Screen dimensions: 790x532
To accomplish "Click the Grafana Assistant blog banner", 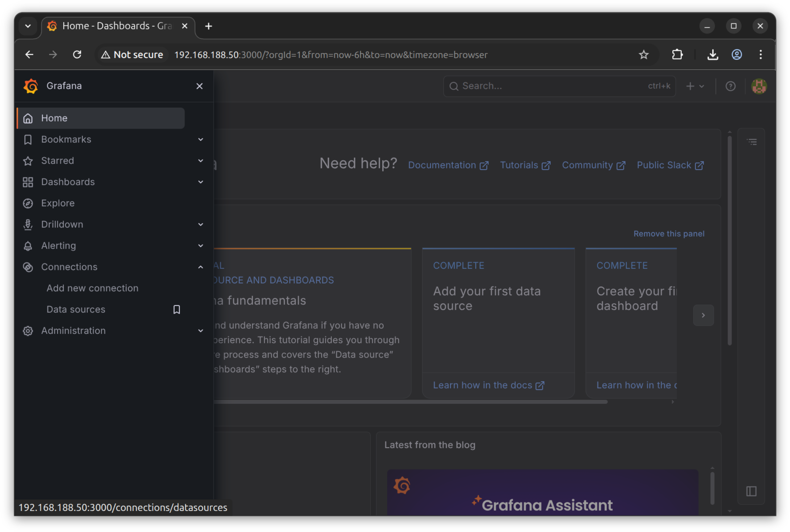I will pyautogui.click(x=542, y=492).
